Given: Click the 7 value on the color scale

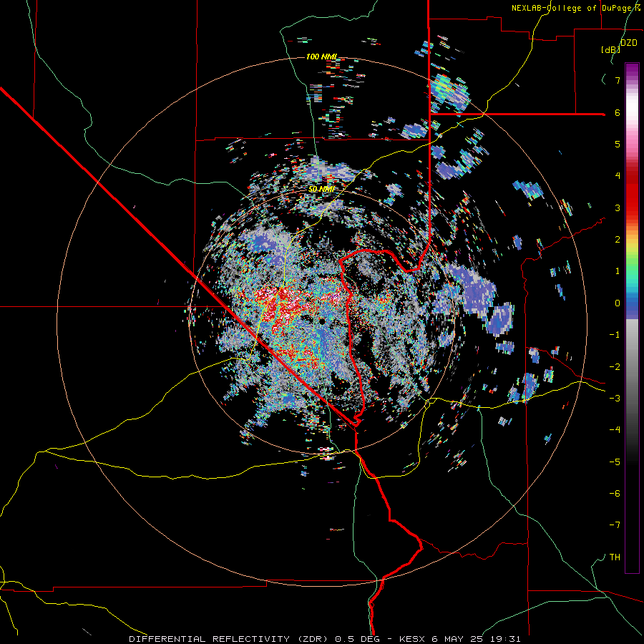Looking at the screenshot, I should point(618,80).
